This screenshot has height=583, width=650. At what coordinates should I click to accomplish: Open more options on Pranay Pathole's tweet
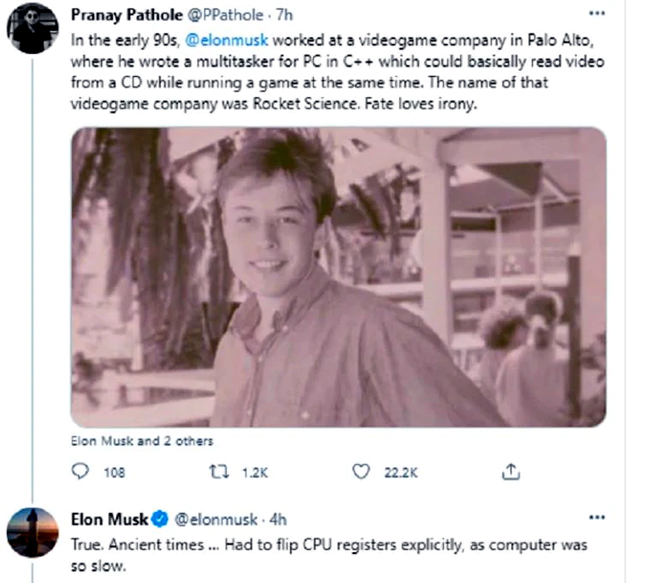(x=597, y=14)
